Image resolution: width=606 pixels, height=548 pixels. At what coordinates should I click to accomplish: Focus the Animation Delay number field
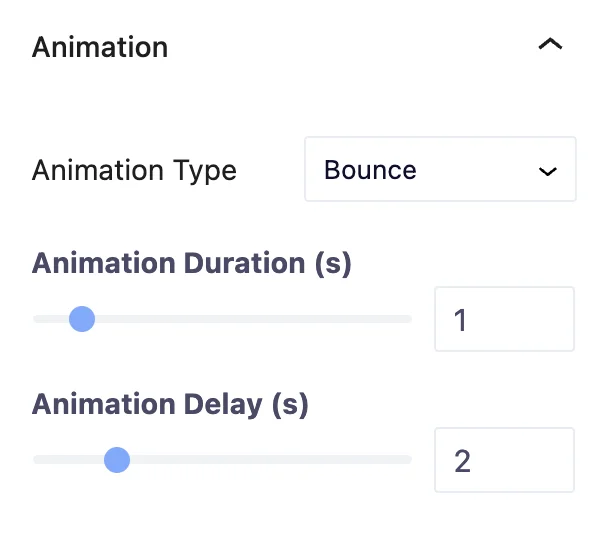coord(504,460)
